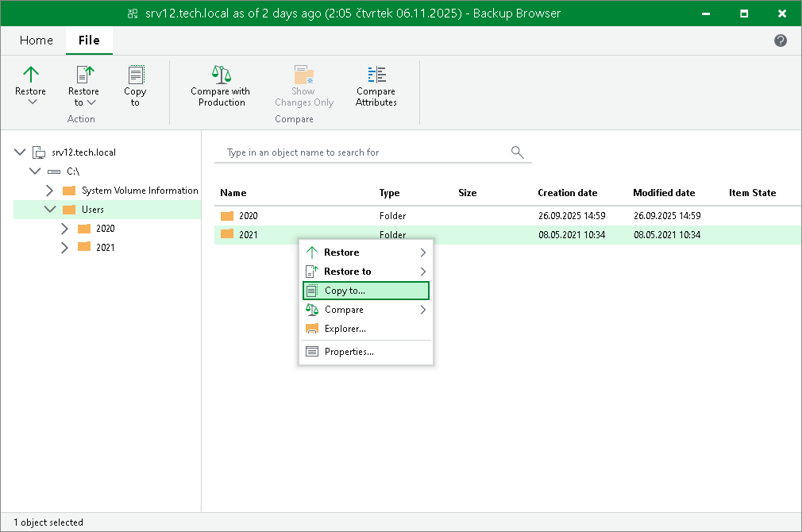Click the Compare Attributes icon
Screen dimensions: 802x532
point(376,75)
